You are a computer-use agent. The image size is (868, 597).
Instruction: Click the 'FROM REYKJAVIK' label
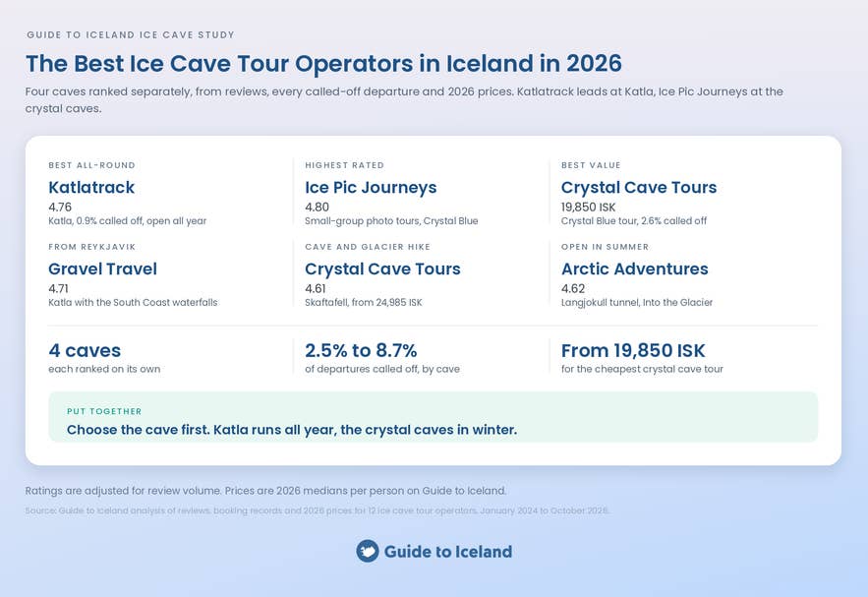[x=91, y=247]
